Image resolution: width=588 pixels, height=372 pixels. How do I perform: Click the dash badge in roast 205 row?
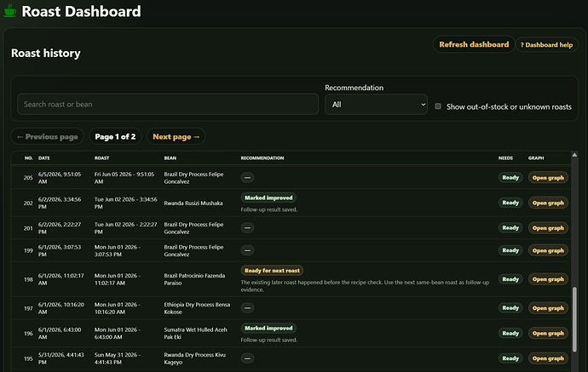pos(247,178)
